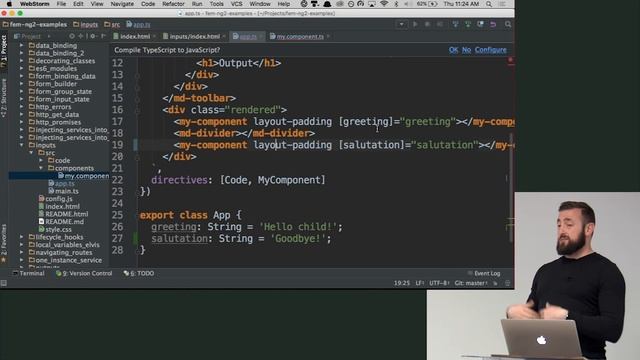Expand the data_binding folder
Viewport: 640px width, 360px height.
[21, 46]
